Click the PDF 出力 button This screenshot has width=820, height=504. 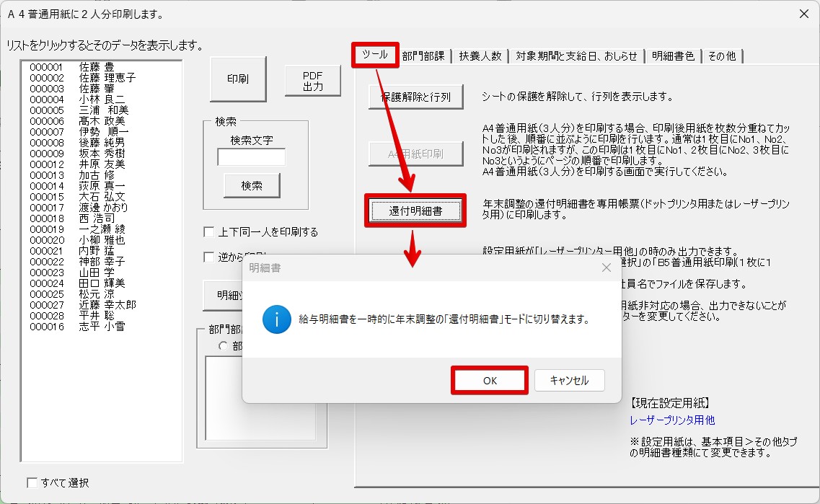[x=312, y=81]
